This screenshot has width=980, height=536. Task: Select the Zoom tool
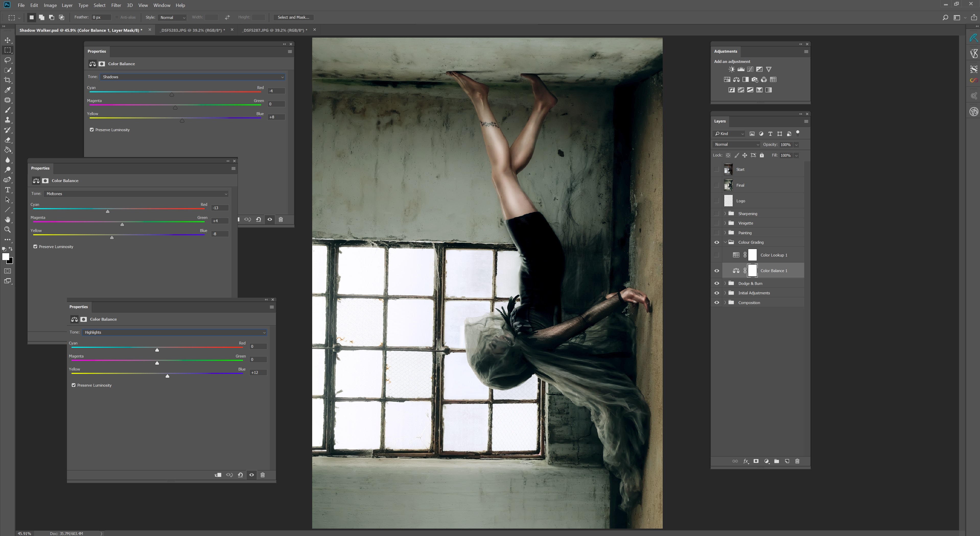[x=7, y=230]
